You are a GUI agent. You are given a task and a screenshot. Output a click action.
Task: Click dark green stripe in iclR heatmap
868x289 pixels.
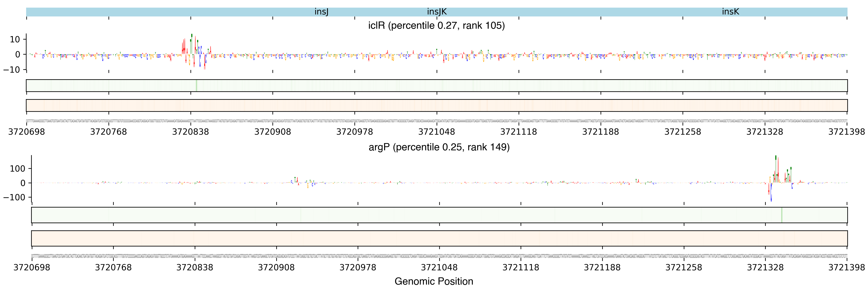(197, 85)
